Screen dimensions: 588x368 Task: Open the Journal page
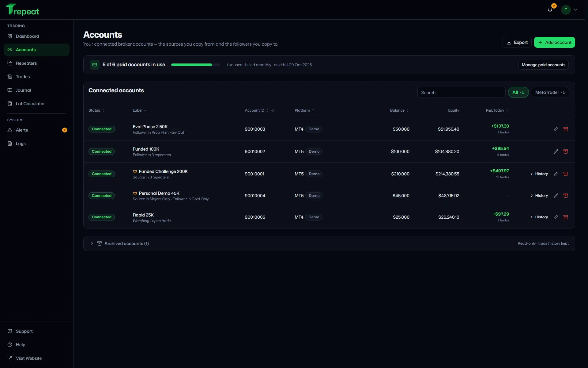click(36, 90)
